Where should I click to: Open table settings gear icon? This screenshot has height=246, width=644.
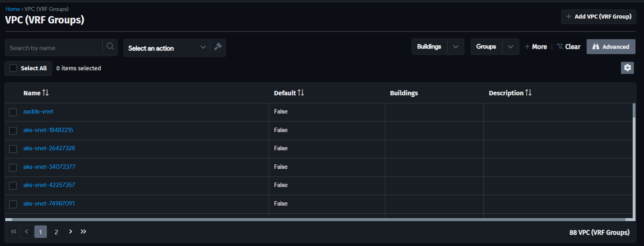[x=627, y=68]
